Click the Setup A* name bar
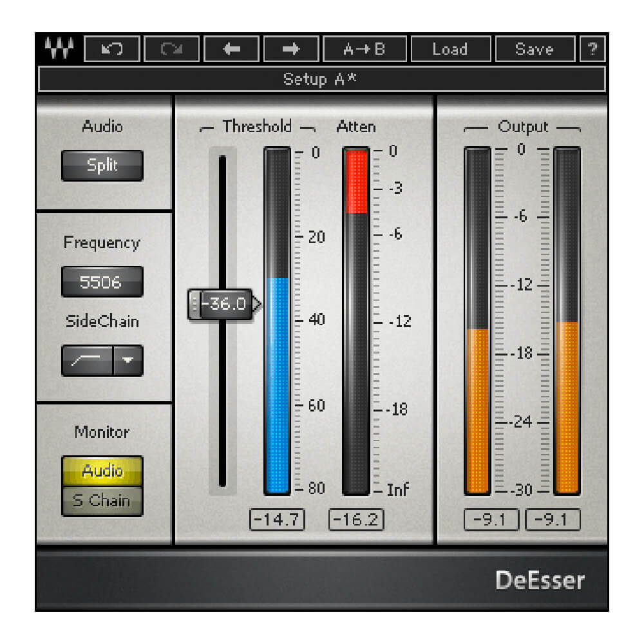644x644 pixels. (321, 79)
